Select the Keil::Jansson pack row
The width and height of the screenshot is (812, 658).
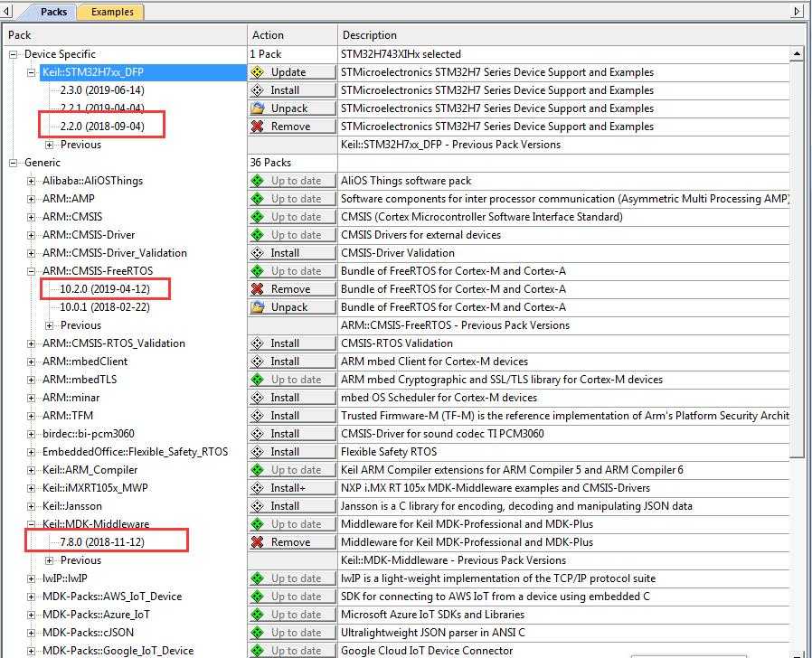click(x=72, y=506)
